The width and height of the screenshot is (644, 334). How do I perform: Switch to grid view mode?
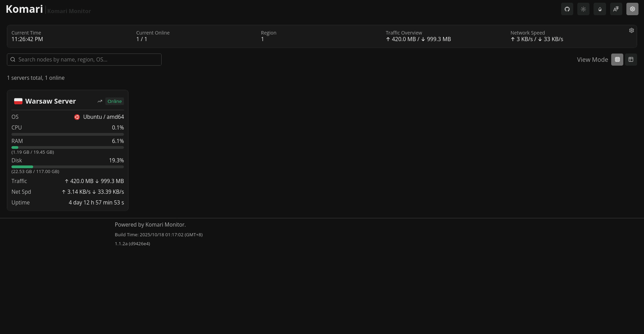[617, 59]
